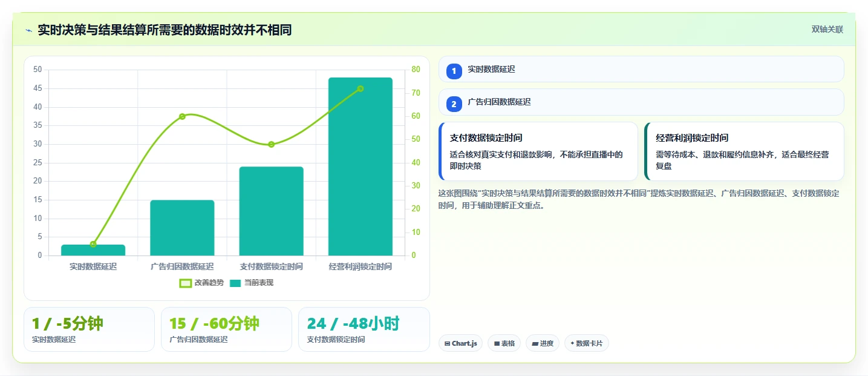Click the 24 / -48小时 stat card

point(364,329)
